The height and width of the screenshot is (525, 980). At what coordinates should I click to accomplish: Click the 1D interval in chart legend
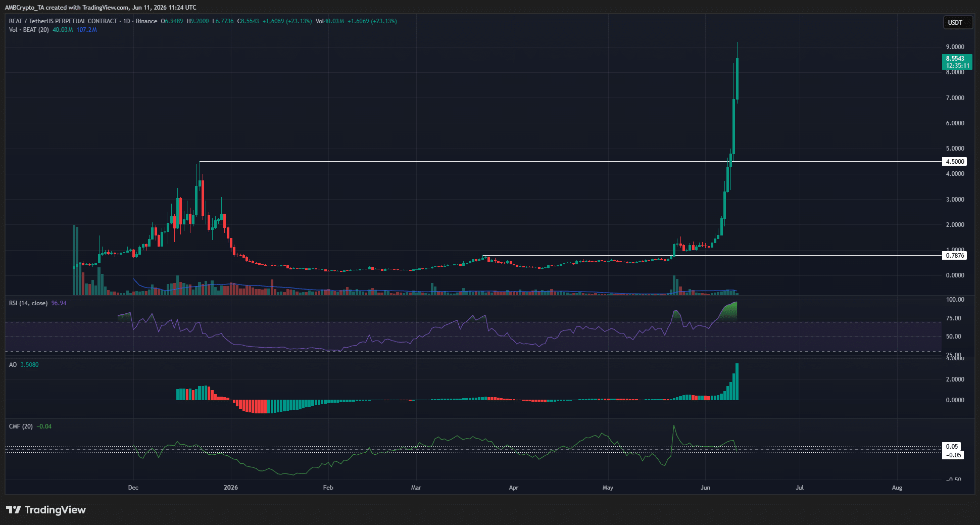(x=127, y=21)
